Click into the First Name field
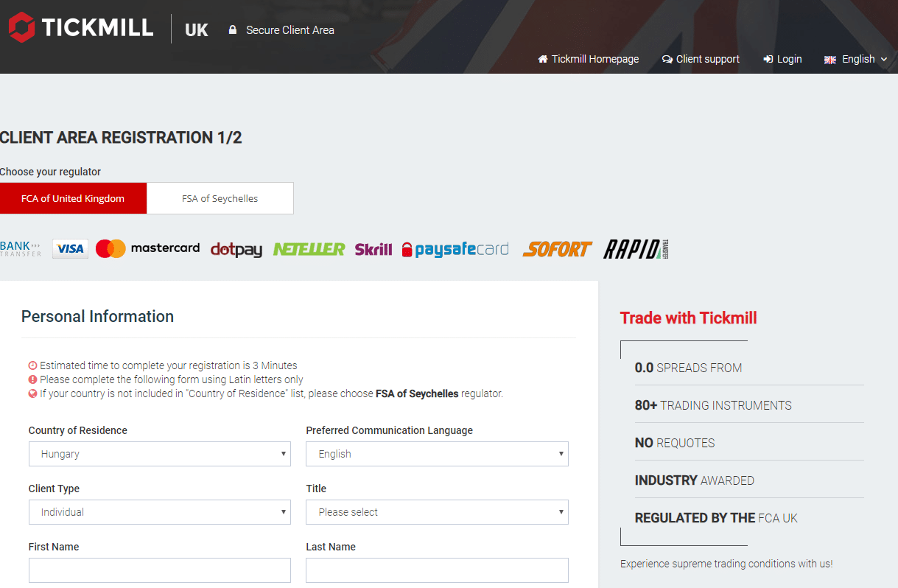This screenshot has width=898, height=588. pos(160,570)
